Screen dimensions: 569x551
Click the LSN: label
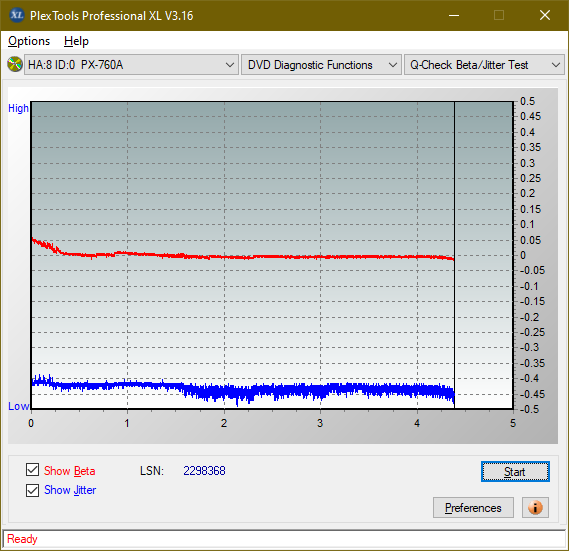click(152, 471)
